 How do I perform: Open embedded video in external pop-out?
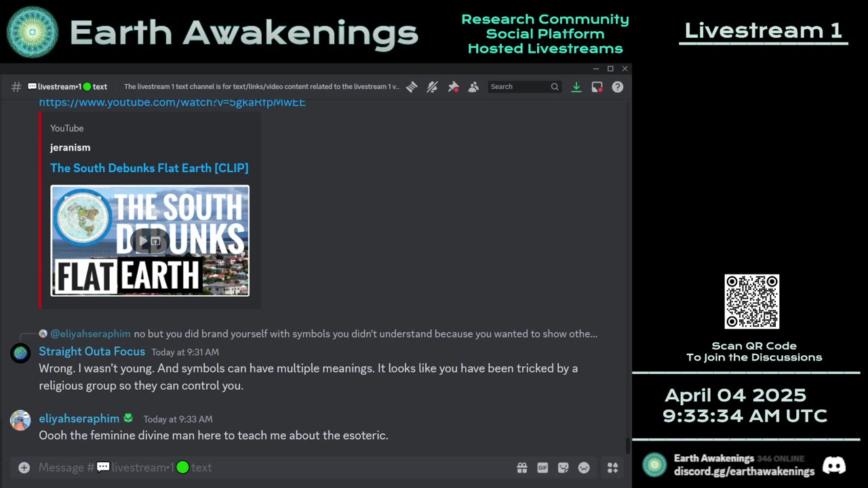pyautogui.click(x=156, y=241)
